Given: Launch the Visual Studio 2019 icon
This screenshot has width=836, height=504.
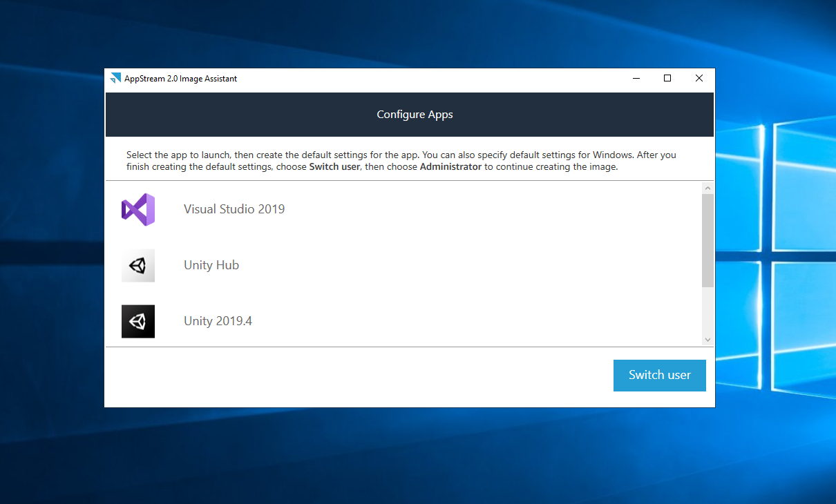Looking at the screenshot, I should coord(138,209).
